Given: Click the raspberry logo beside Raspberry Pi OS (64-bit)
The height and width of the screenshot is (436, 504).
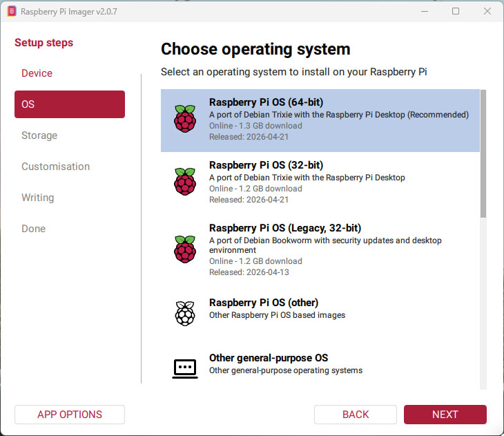Looking at the screenshot, I should click(185, 119).
